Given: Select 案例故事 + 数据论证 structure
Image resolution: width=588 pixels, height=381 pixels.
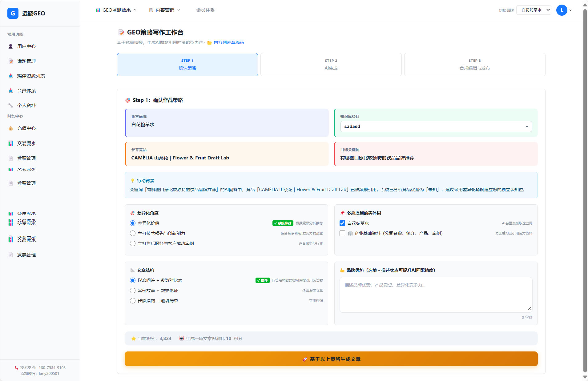Looking at the screenshot, I should pos(133,291).
